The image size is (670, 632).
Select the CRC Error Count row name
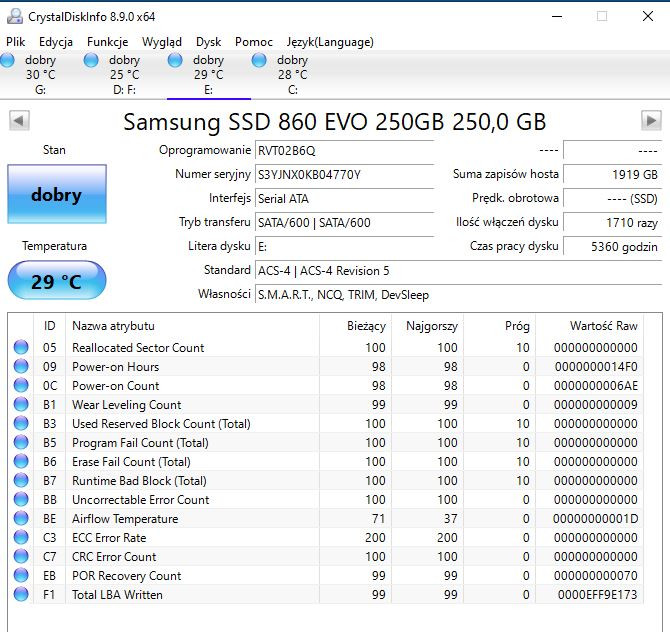114,557
